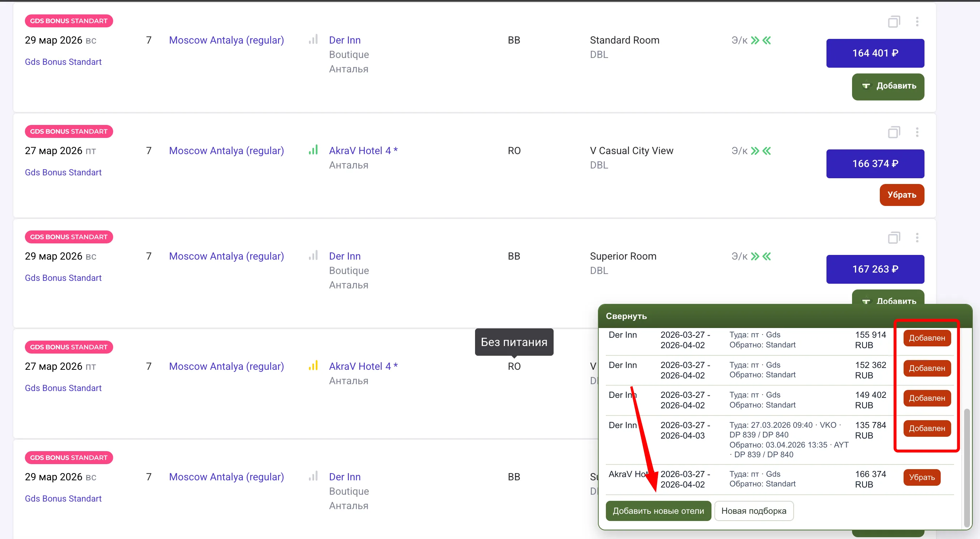Screen dimensions: 980x539
Task: Click copy icon on 166 374 ₽ offer
Action: [x=893, y=132]
